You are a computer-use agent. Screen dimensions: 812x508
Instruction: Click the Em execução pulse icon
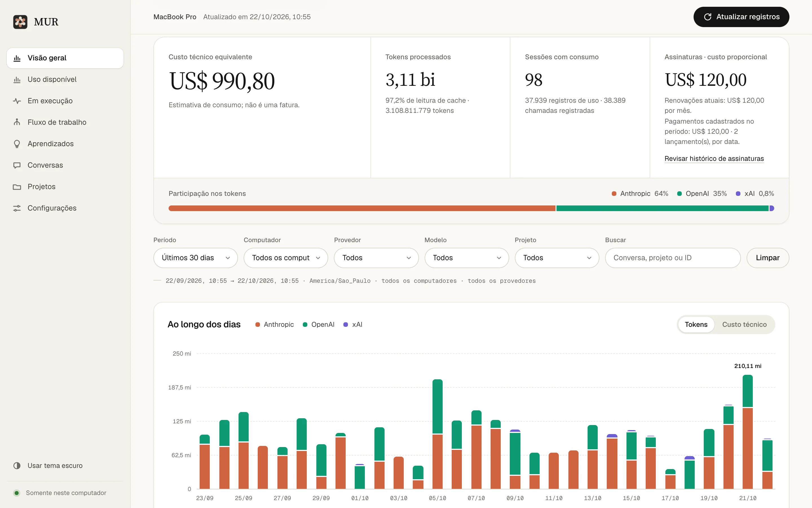pos(17,101)
